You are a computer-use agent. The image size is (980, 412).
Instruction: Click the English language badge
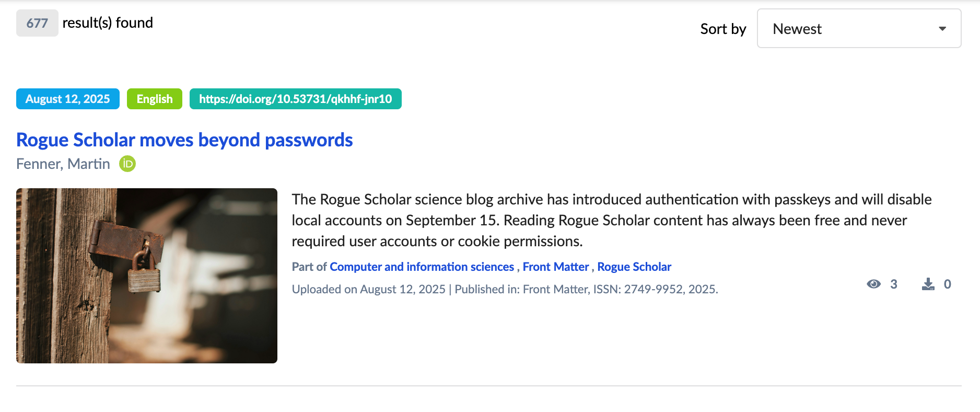(155, 99)
